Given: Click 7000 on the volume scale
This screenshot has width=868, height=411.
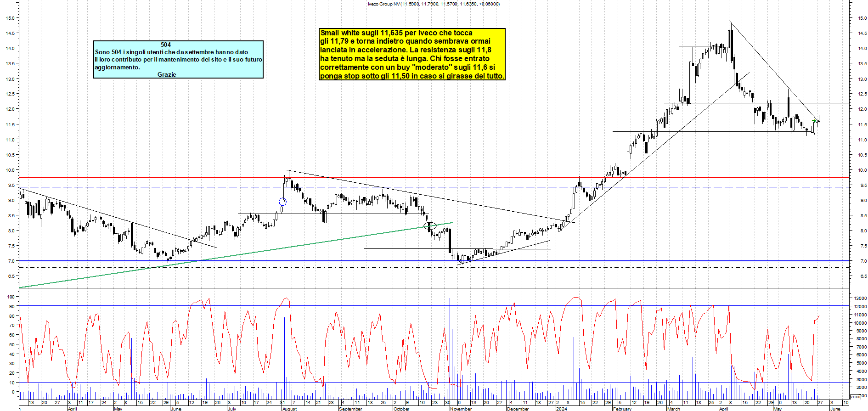Looking at the screenshot, I should pyautogui.click(x=861, y=347).
